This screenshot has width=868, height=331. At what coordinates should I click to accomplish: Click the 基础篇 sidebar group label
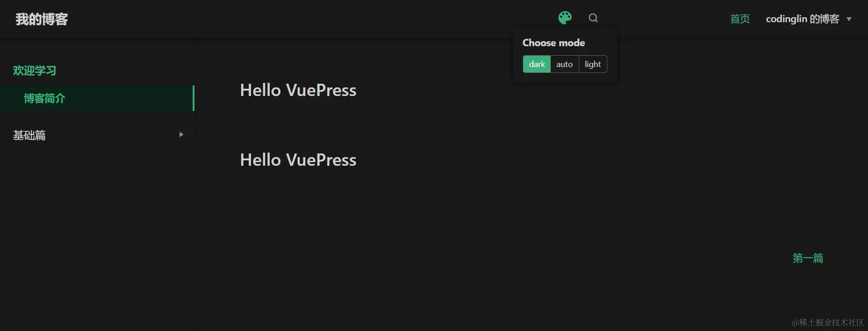(x=29, y=135)
